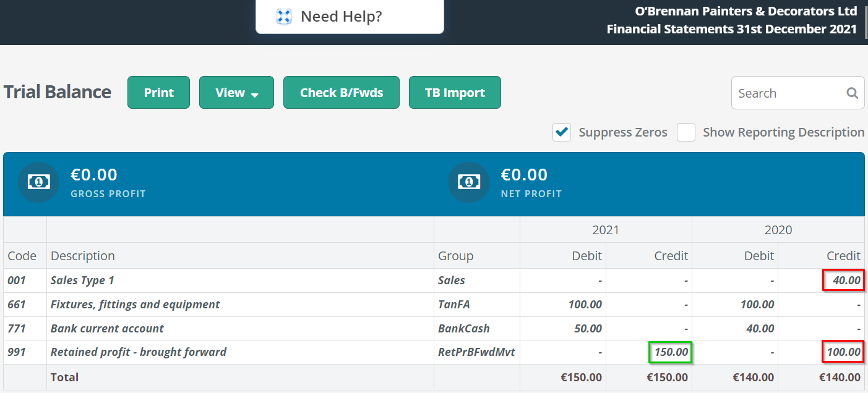868x393 pixels.
Task: Enable the Suppress Zeros checkbox
Action: pyautogui.click(x=562, y=132)
